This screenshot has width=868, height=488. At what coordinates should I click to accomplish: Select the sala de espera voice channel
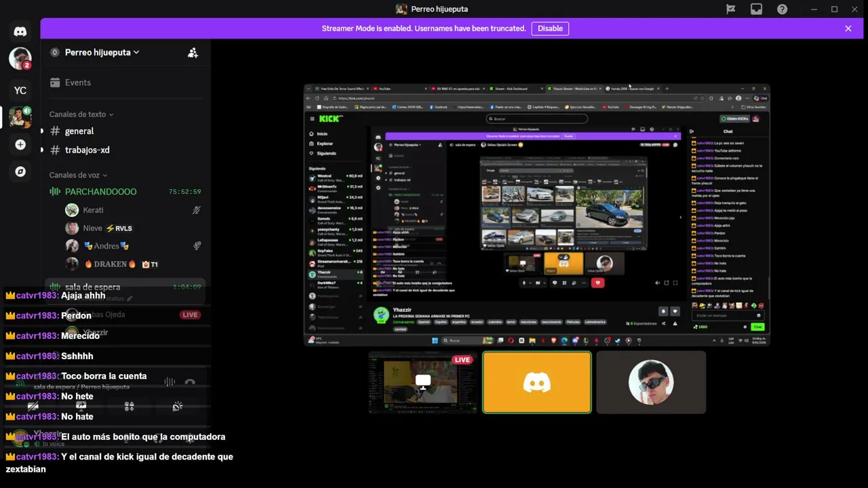pyautogui.click(x=125, y=287)
